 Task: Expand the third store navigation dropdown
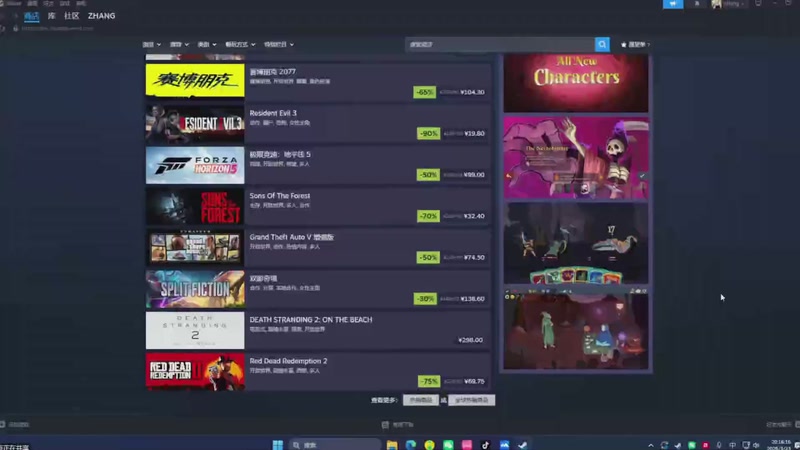tap(207, 44)
